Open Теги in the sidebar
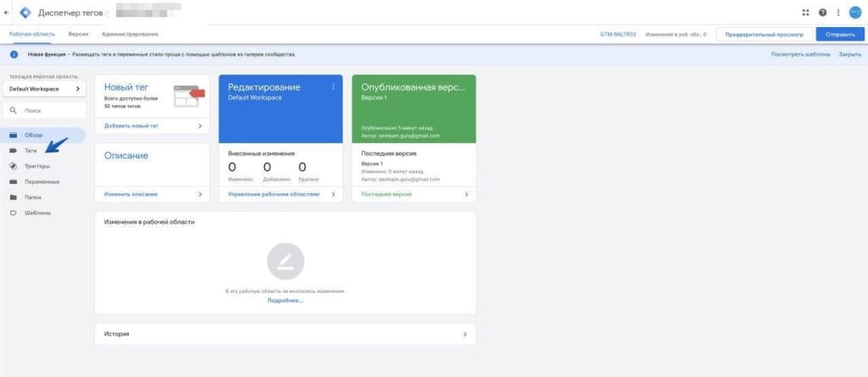Screen dimensions: 868x377 pyautogui.click(x=31, y=150)
